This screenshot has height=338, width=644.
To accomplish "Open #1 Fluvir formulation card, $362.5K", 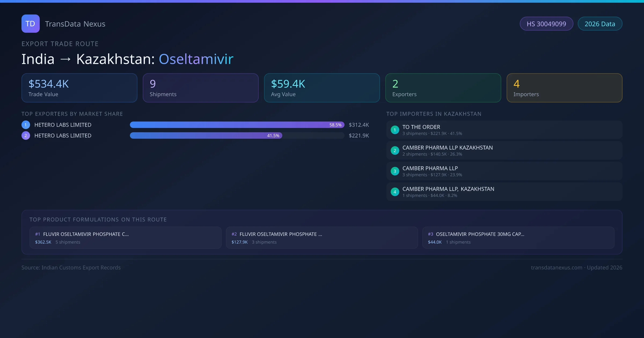I will pyautogui.click(x=125, y=238).
